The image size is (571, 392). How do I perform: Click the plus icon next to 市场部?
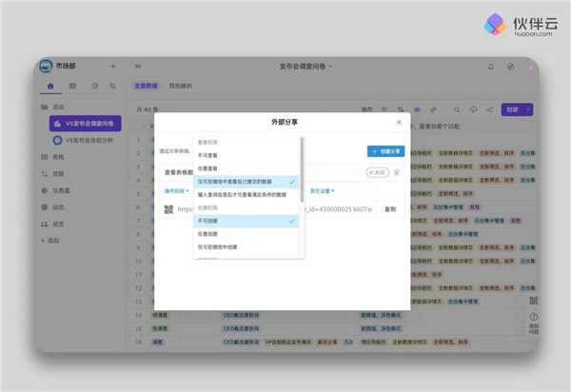tap(113, 67)
